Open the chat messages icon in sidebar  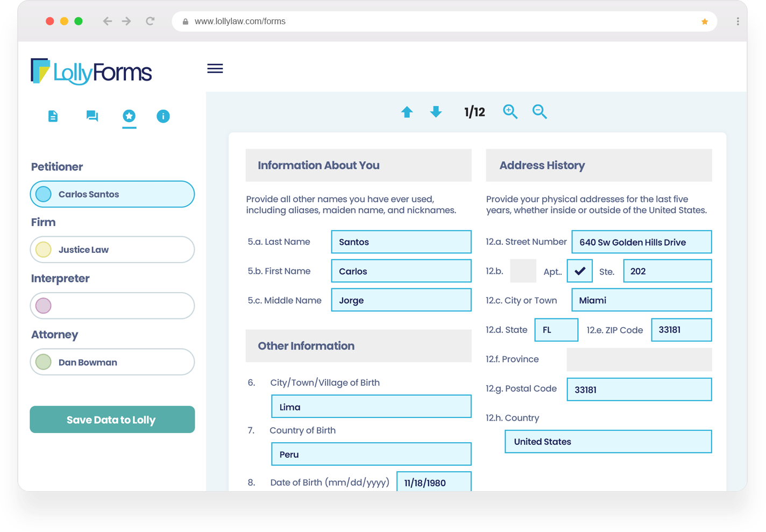92,116
